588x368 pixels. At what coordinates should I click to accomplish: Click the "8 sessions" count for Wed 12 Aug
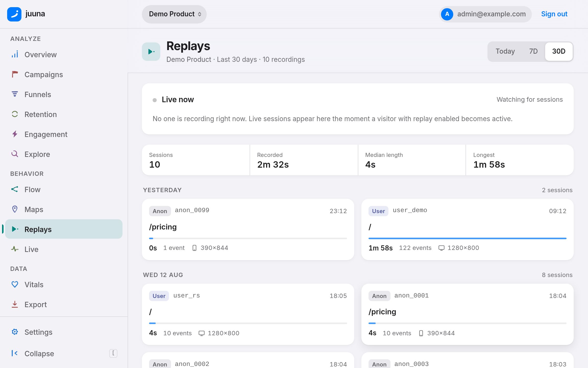coord(557,275)
